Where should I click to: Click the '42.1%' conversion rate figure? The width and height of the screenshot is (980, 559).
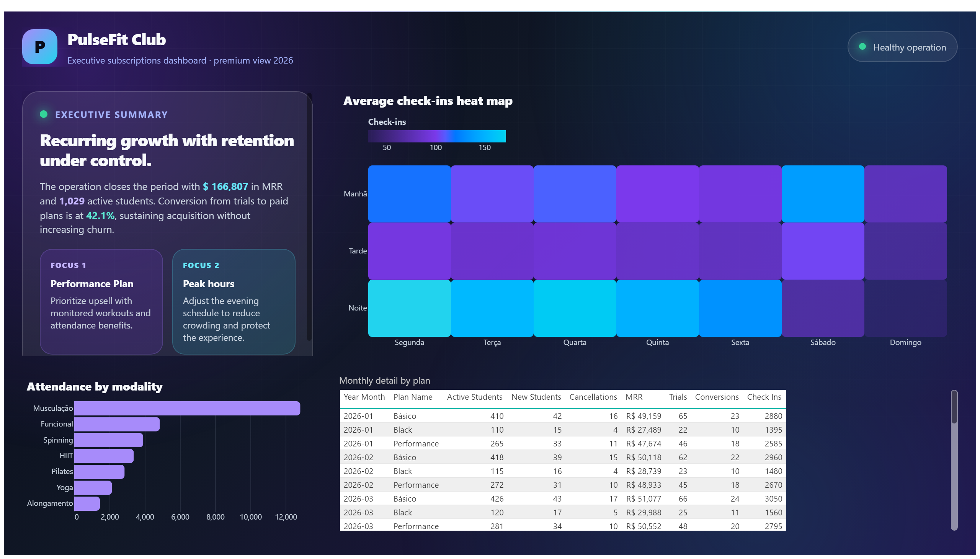(100, 216)
